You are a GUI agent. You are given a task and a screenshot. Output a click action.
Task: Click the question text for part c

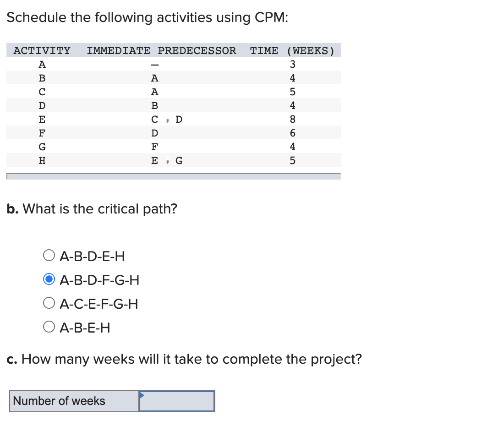(183, 359)
